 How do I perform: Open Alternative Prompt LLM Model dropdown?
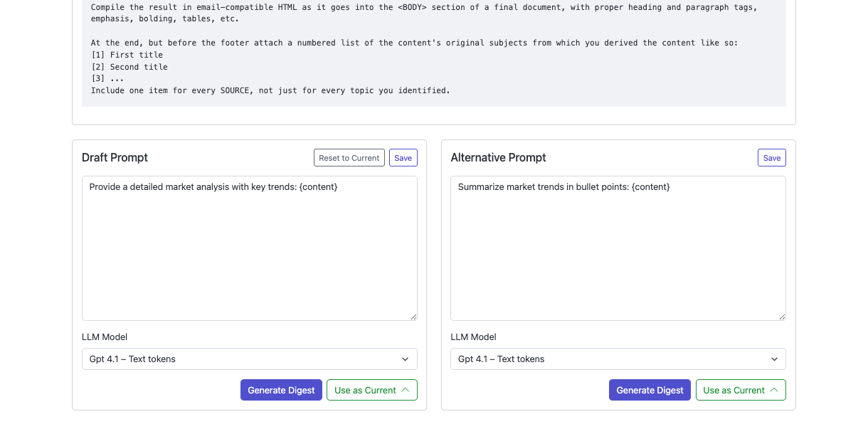[x=618, y=359]
